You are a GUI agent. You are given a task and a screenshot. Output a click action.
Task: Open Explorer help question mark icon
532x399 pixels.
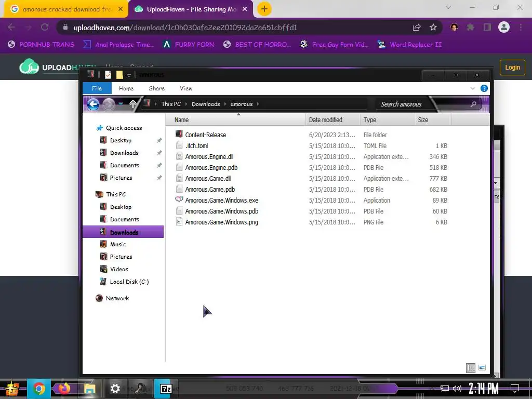(x=484, y=88)
